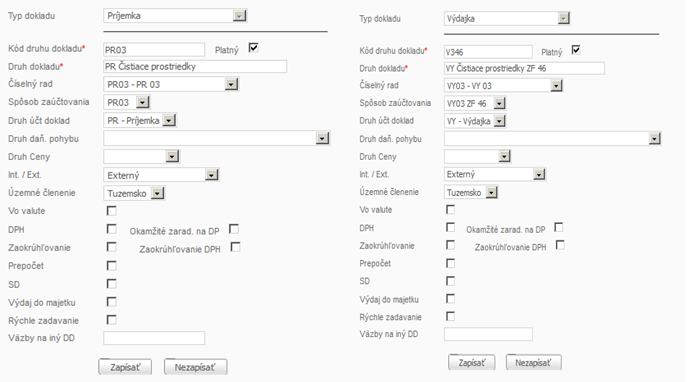Open Spôsob zaúčtovania dropdown with VY03 ZF 46
Viewport: 692px width, 382px height.
coord(475,104)
